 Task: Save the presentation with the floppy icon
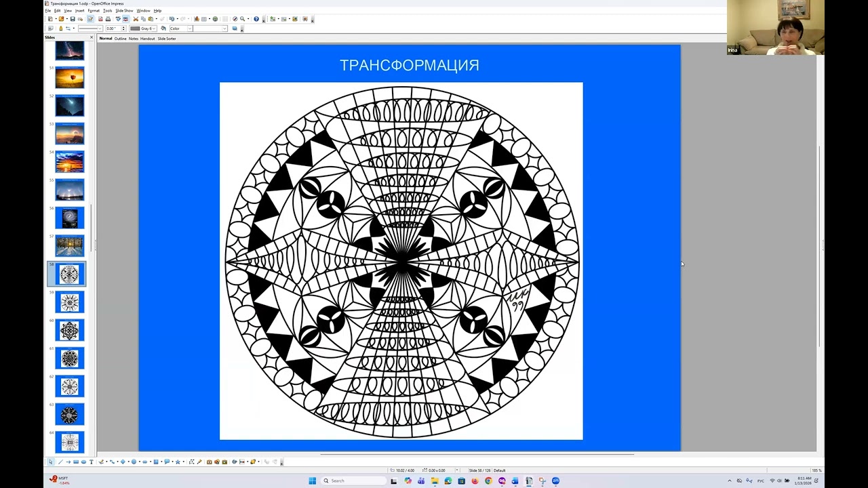click(73, 19)
